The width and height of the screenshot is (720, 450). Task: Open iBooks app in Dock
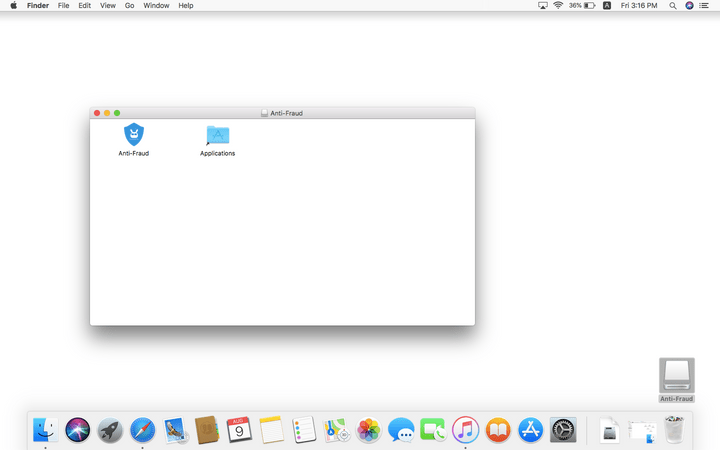click(x=498, y=430)
